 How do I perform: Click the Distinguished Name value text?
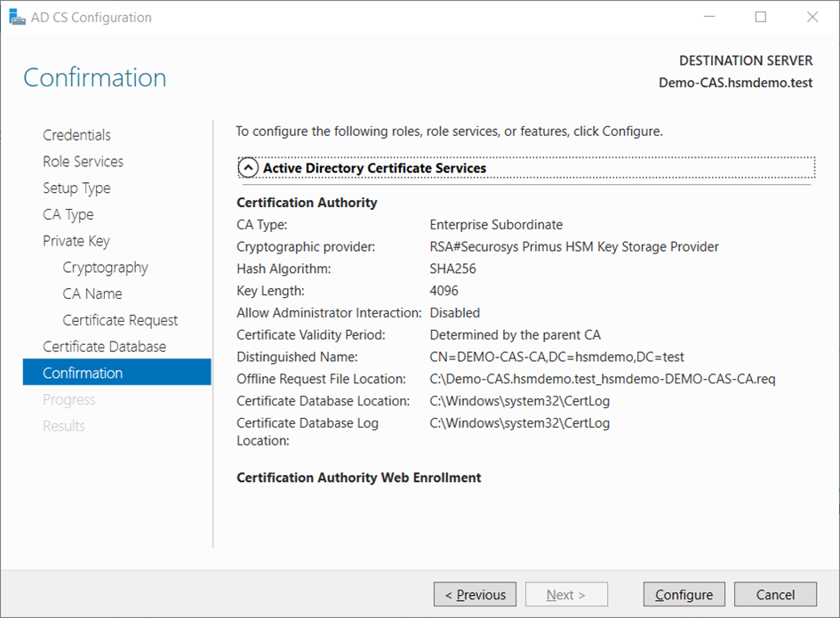[x=556, y=357]
